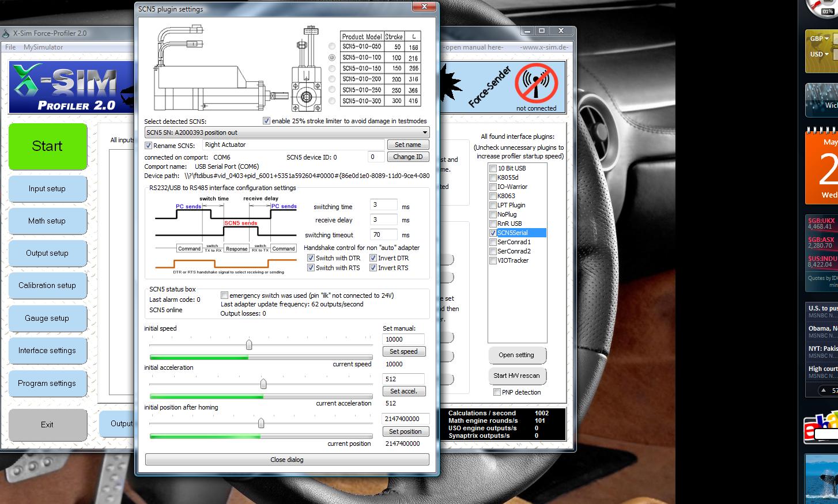Select the SCN5-010-250 model radio button
Viewport: 838px width, 504px height.
332,90
